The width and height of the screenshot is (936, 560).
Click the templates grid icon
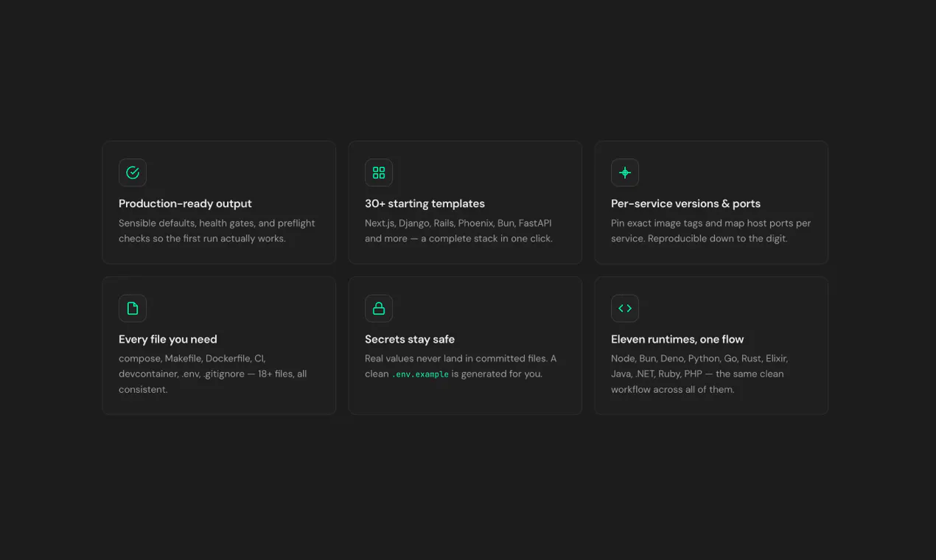(379, 172)
